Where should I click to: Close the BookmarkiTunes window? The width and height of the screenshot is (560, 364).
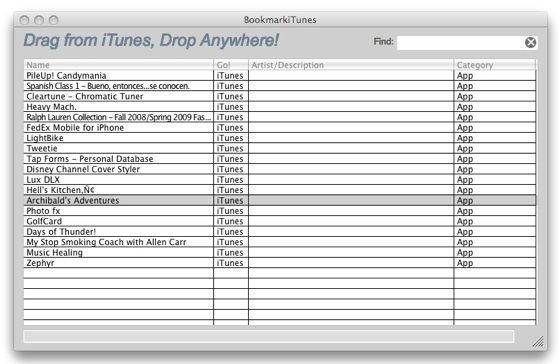(24, 20)
